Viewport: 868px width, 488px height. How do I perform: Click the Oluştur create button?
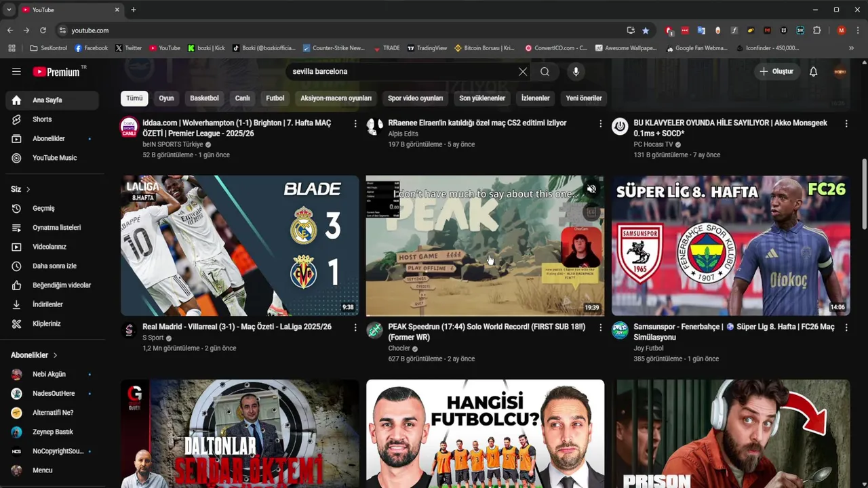(776, 71)
